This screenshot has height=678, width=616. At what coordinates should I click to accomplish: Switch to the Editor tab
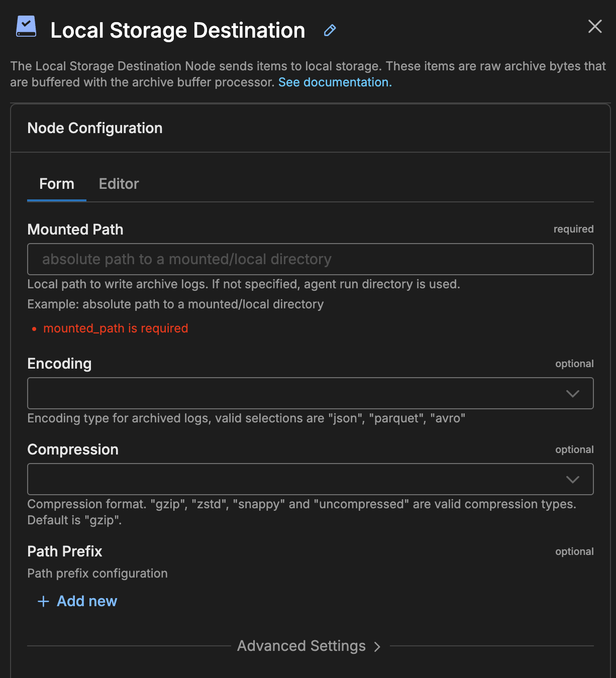(x=119, y=184)
